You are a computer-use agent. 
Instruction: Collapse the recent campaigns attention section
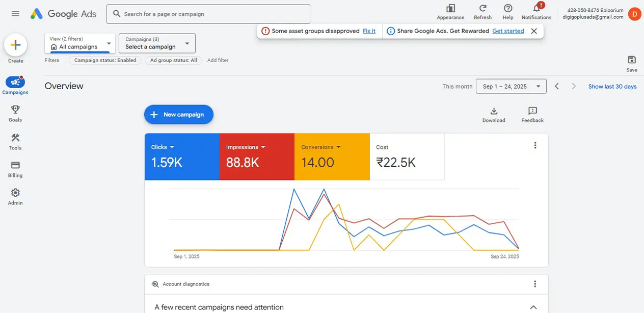pos(533,307)
